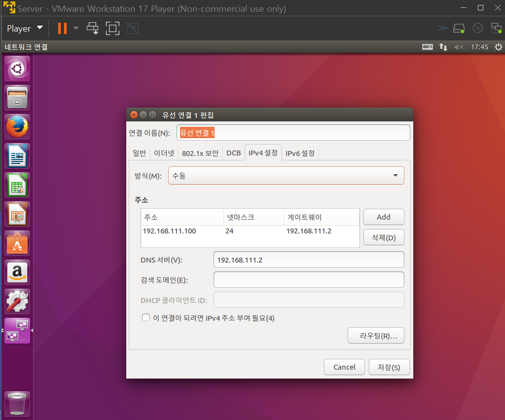
Task: Switch to the 이더넷 tab
Action: coord(164,153)
